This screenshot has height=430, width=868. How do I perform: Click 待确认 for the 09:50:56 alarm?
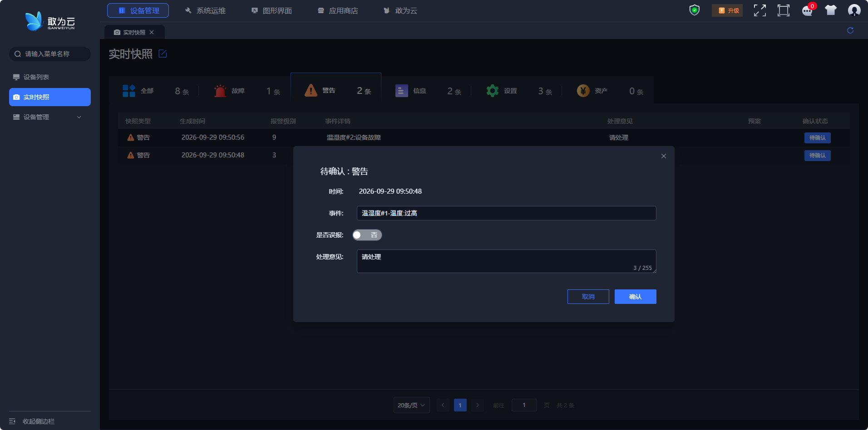[x=818, y=137]
